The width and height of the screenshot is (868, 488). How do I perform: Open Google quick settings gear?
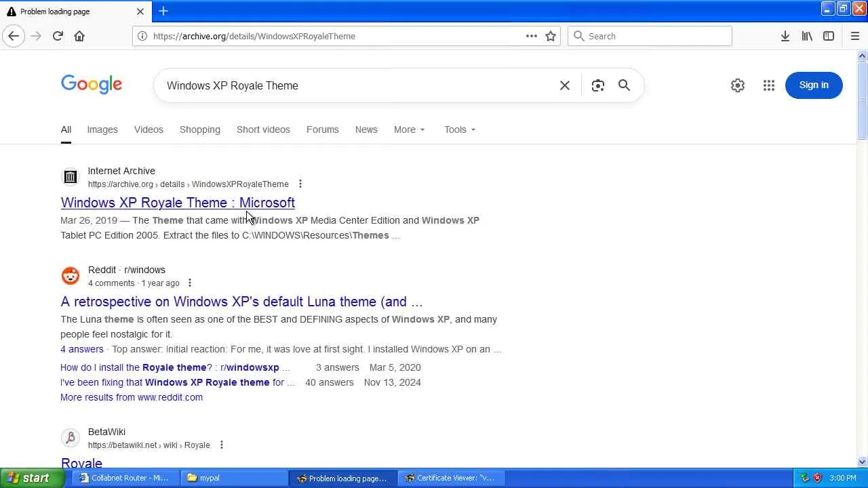[738, 85]
